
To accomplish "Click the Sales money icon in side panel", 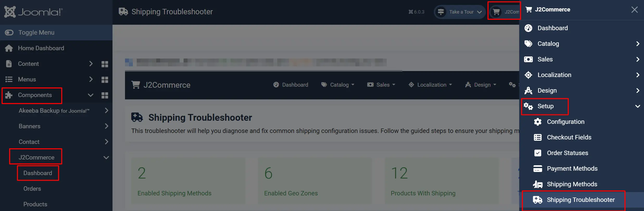I will point(528,59).
